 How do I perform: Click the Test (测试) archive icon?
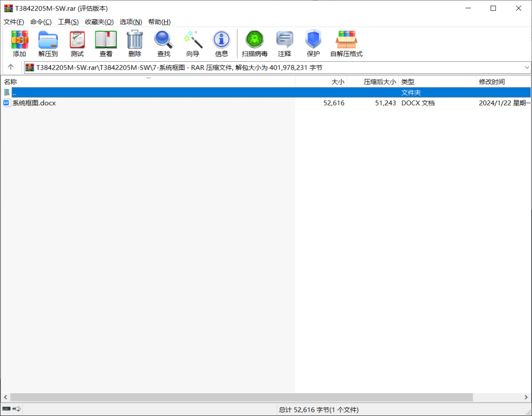[77, 44]
